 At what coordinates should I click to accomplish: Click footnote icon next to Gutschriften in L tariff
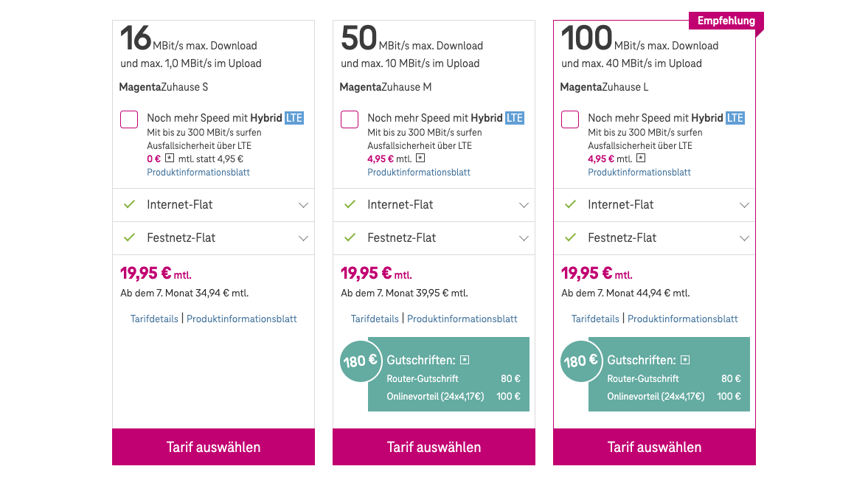[x=685, y=360]
